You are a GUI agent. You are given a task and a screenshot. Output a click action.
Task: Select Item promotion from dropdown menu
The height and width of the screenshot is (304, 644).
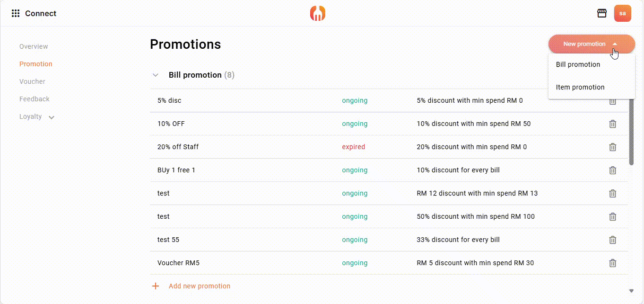click(580, 88)
